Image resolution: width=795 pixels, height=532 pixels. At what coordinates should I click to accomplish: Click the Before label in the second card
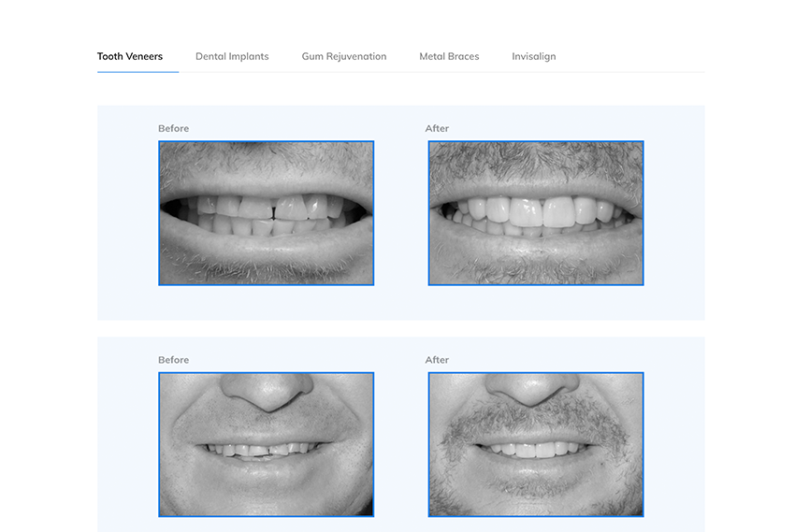tap(173, 360)
